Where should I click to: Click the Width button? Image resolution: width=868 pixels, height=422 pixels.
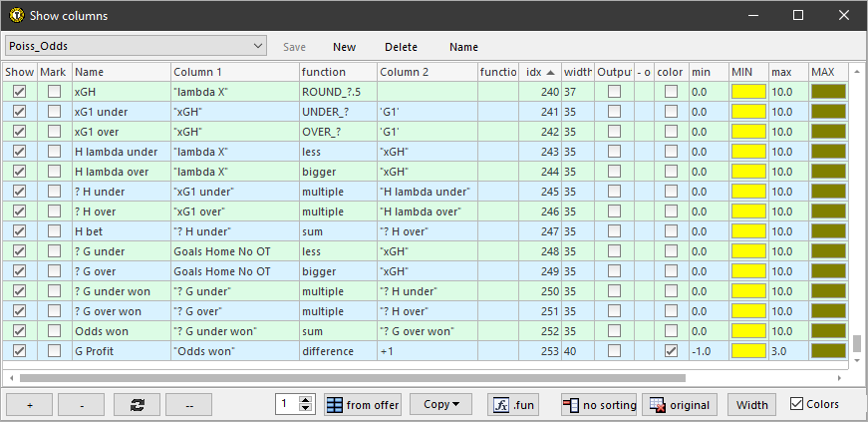coord(752,405)
